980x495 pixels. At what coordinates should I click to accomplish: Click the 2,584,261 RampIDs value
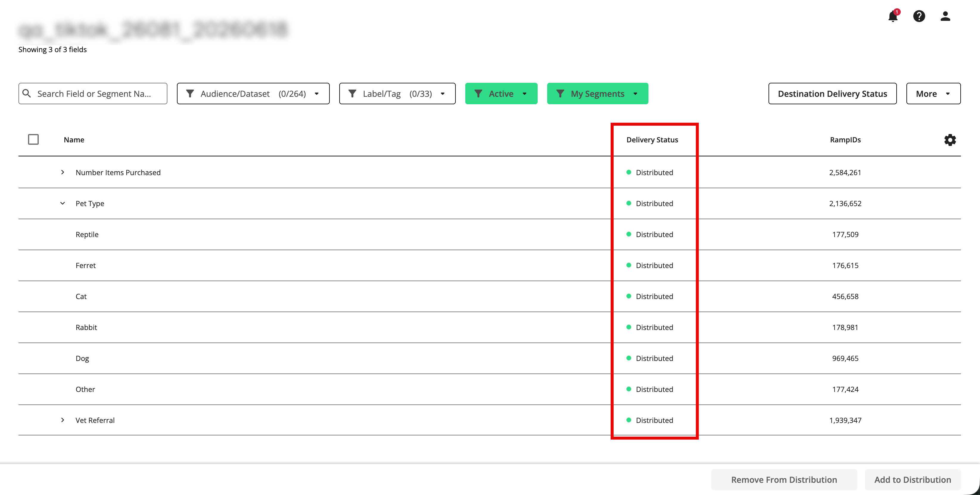[x=845, y=172]
